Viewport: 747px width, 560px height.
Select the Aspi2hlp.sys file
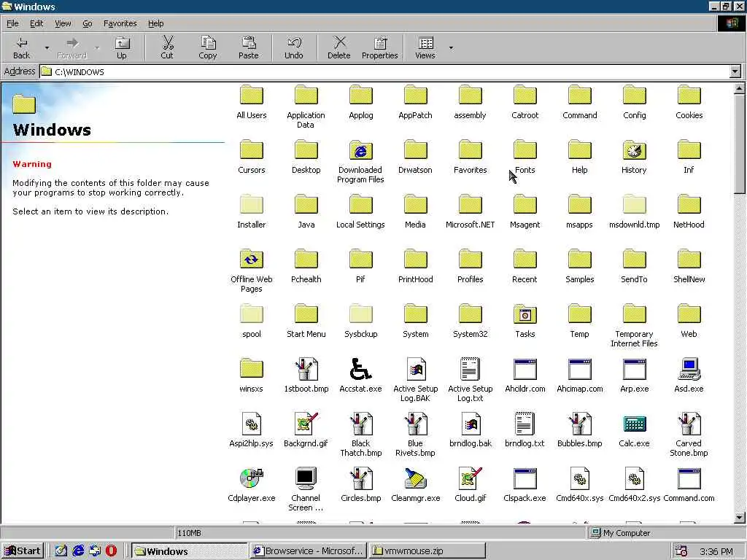tap(251, 431)
